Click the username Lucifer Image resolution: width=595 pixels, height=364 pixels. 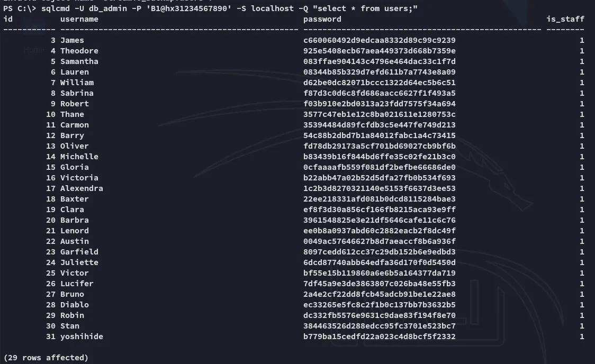pyautogui.click(x=77, y=284)
